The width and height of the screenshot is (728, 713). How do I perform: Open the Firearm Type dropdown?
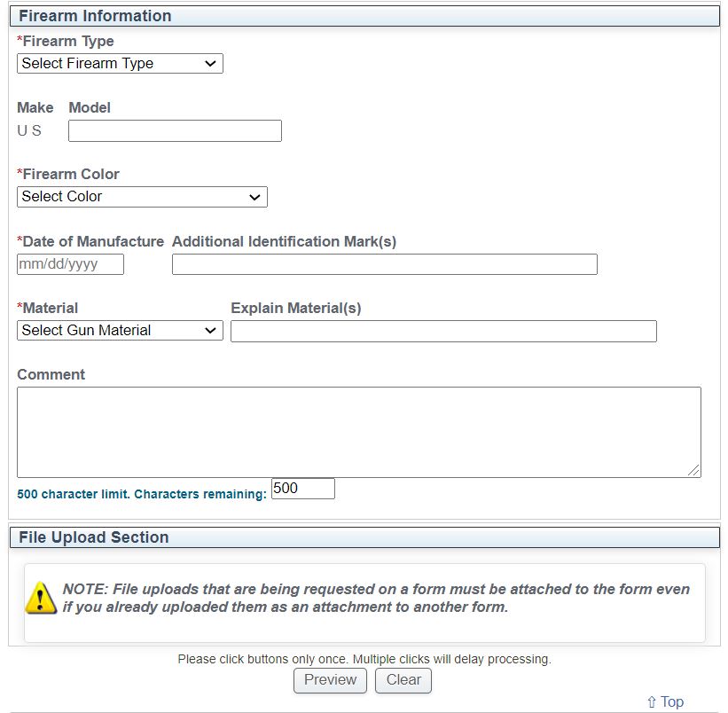click(x=120, y=64)
